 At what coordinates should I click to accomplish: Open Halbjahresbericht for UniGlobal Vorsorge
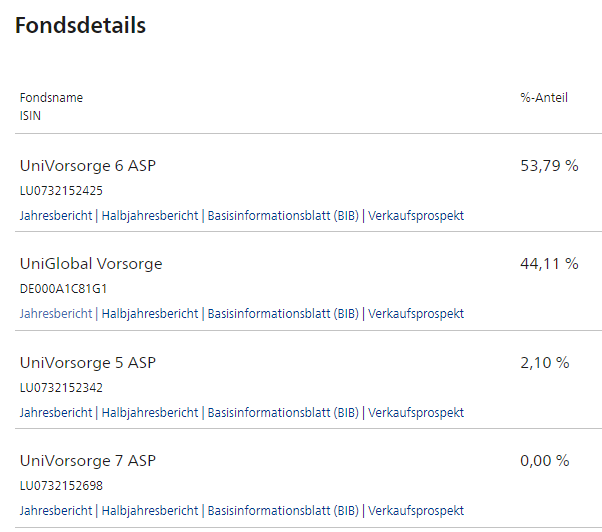[150, 314]
